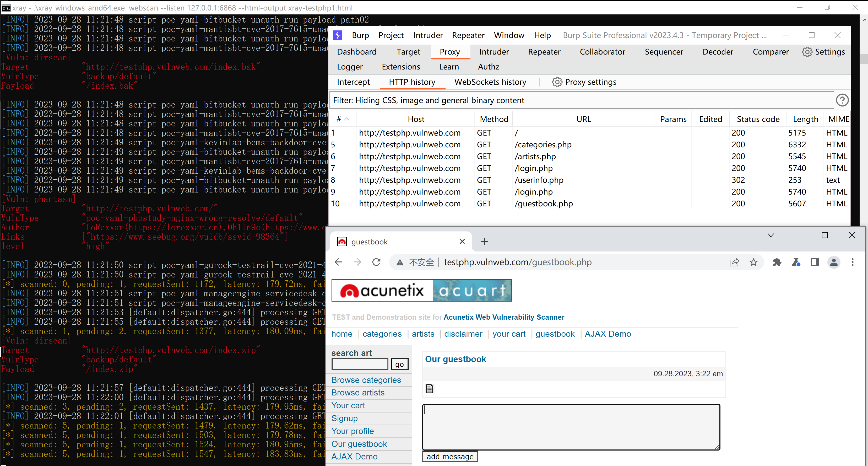The image size is (868, 466).
Task: Select the /categories.php history row
Action: coord(589,145)
